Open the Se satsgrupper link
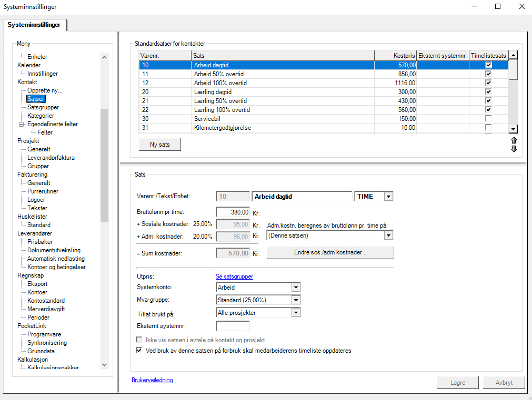Screen dimensions: 532x400 tap(235, 276)
